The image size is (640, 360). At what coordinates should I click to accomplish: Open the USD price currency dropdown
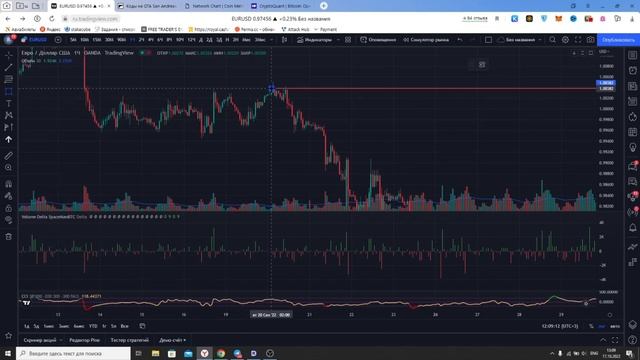pyautogui.click(x=604, y=52)
